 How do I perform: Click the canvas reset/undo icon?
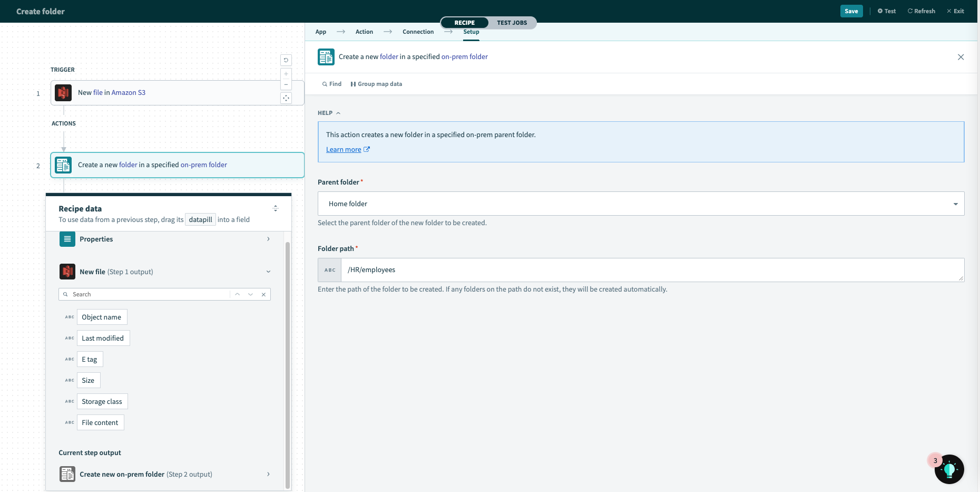[286, 60]
